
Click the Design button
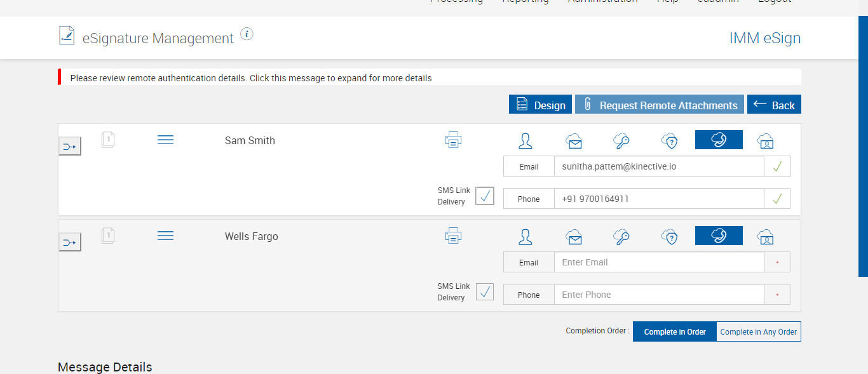point(540,105)
